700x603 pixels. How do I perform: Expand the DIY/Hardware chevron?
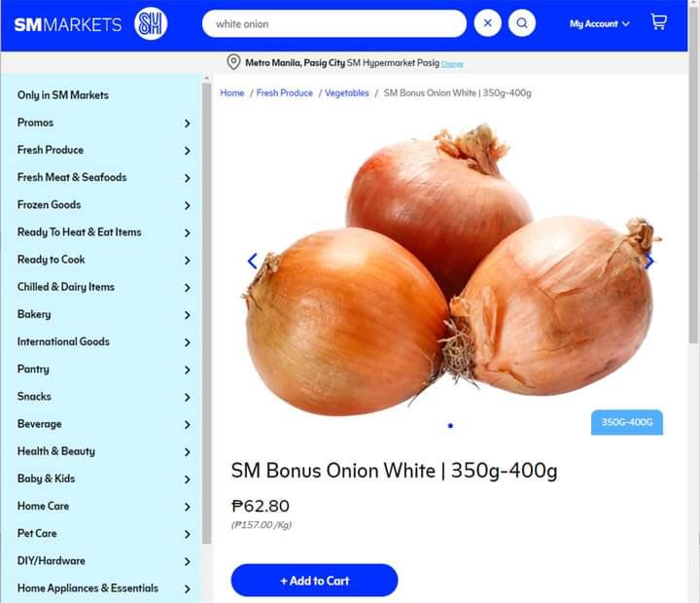click(188, 562)
